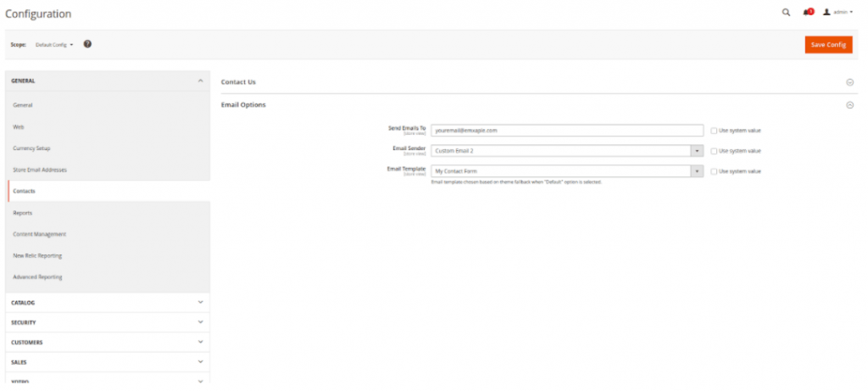This screenshot has width=868, height=391.
Task: Enable Use system value for Send Emails To
Action: pyautogui.click(x=714, y=131)
